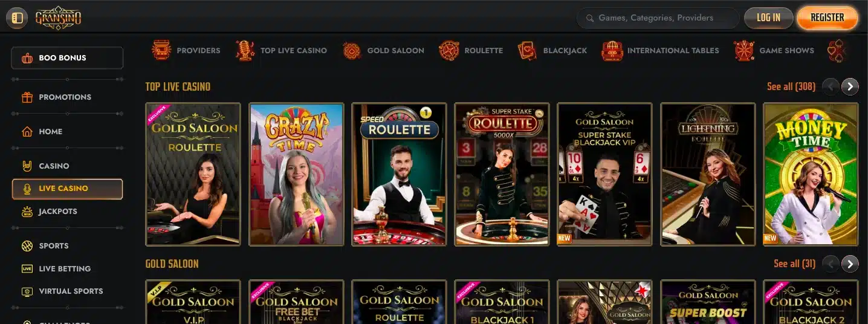Image resolution: width=868 pixels, height=324 pixels.
Task: Click the Log In button
Action: (768, 18)
